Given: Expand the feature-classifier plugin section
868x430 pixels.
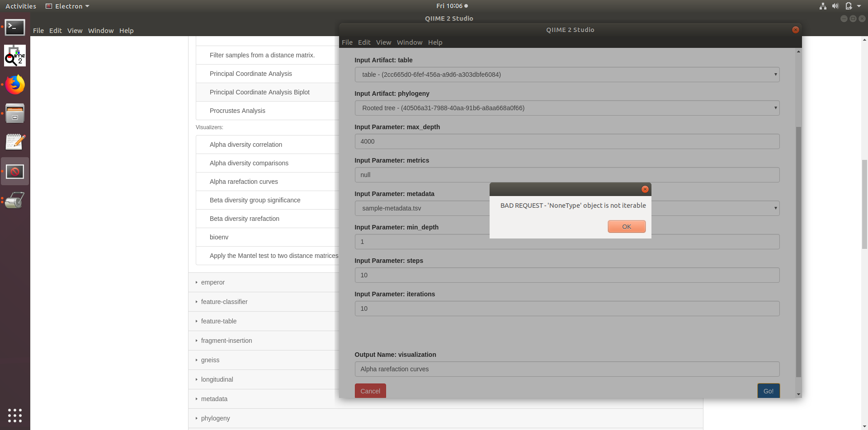Looking at the screenshot, I should click(224, 302).
